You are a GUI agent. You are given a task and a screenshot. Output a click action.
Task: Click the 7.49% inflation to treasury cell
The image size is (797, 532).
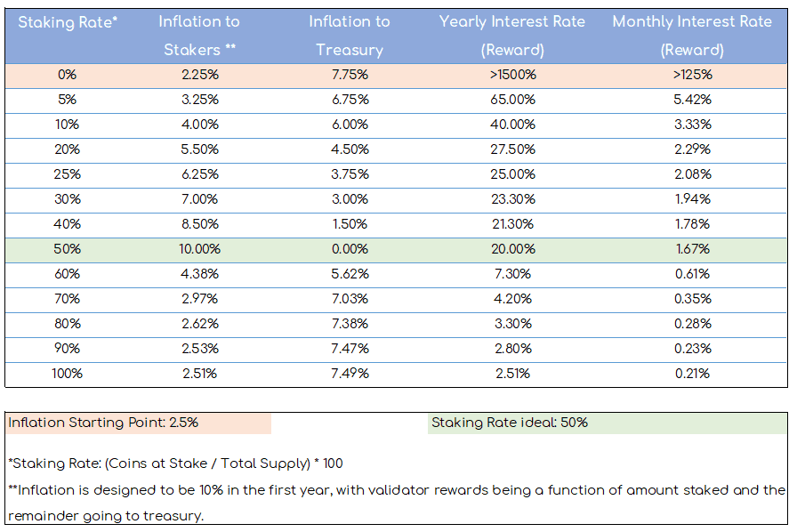click(x=350, y=374)
